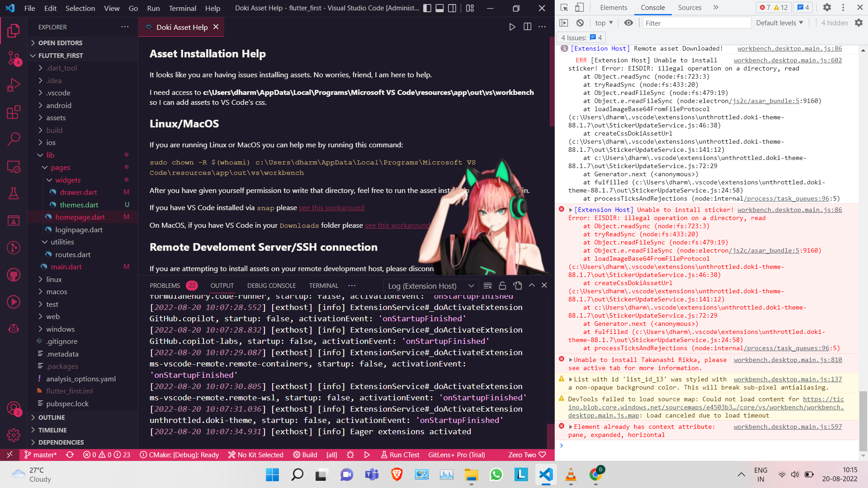Screen dimensions: 868x488
Task: Open the Remote Explorer view
Action: point(14,167)
